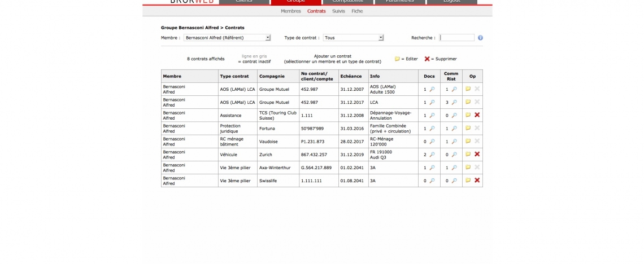Edit the AOS contract expiring 31.12.2007
This screenshot has width=644, height=264.
[468, 89]
